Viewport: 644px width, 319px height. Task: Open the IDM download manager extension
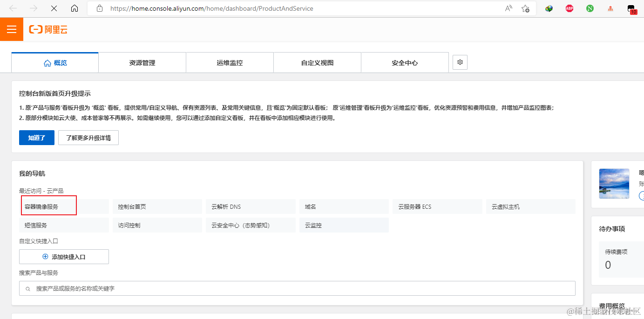point(549,8)
